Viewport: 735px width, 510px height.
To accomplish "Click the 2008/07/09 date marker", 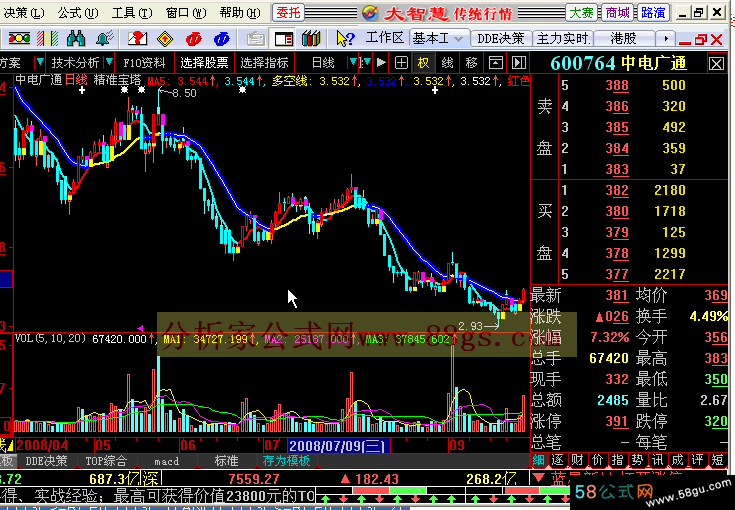I will pos(338,445).
